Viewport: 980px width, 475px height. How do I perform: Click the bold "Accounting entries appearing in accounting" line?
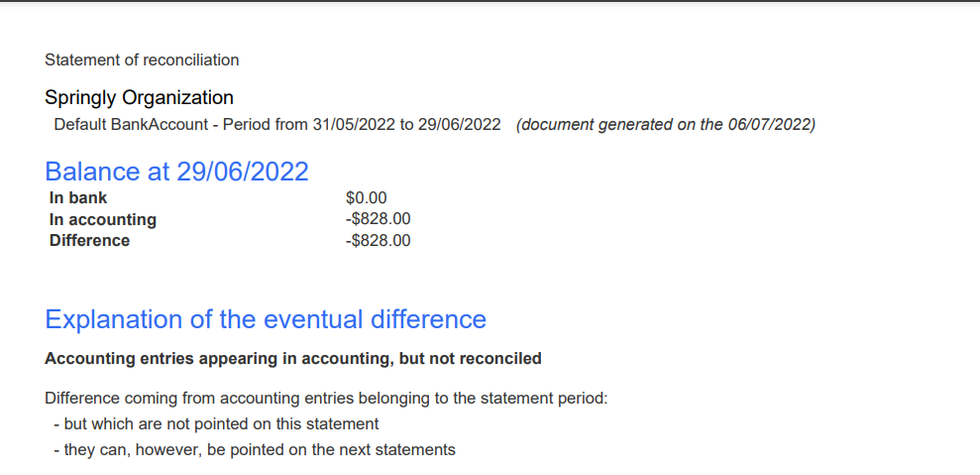[293, 358]
